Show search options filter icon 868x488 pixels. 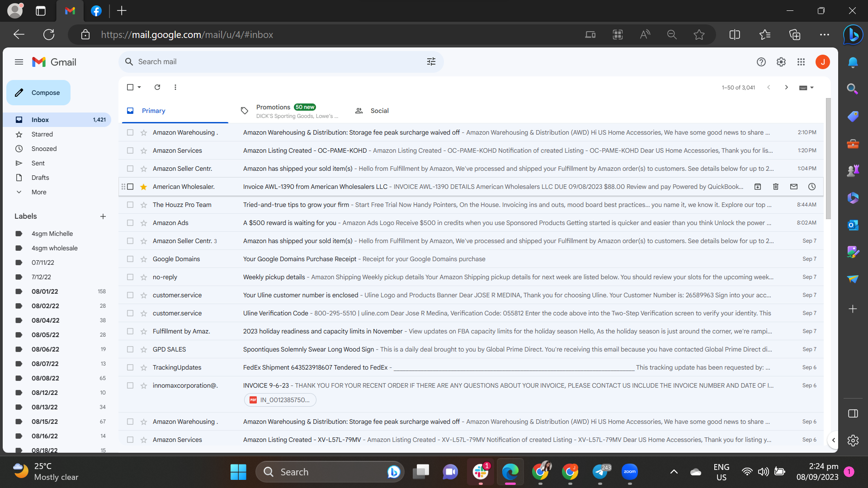point(431,62)
